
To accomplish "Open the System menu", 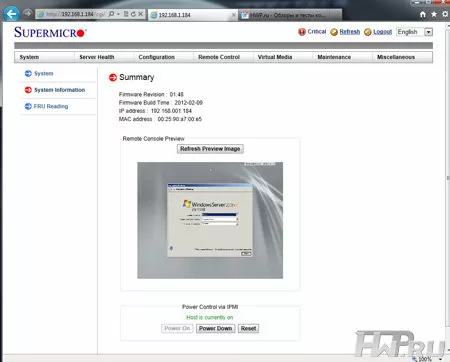I will click(x=29, y=57).
